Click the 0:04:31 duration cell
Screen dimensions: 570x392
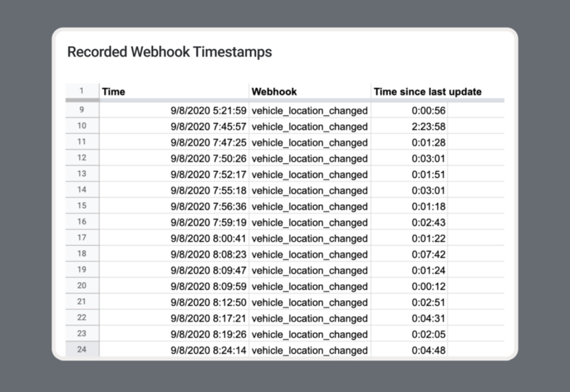point(428,318)
